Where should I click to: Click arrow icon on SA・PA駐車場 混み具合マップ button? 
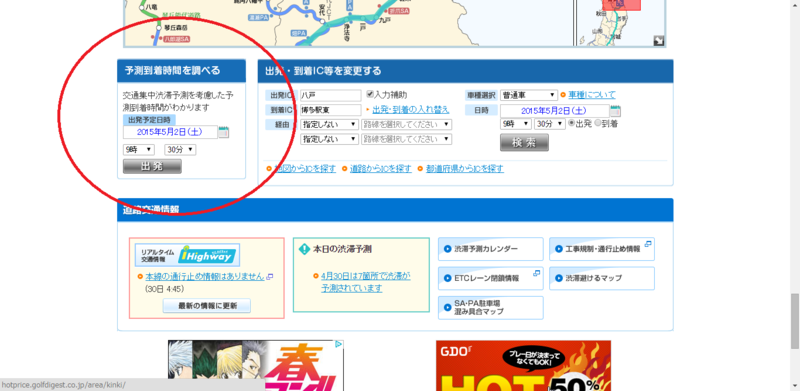tap(447, 307)
